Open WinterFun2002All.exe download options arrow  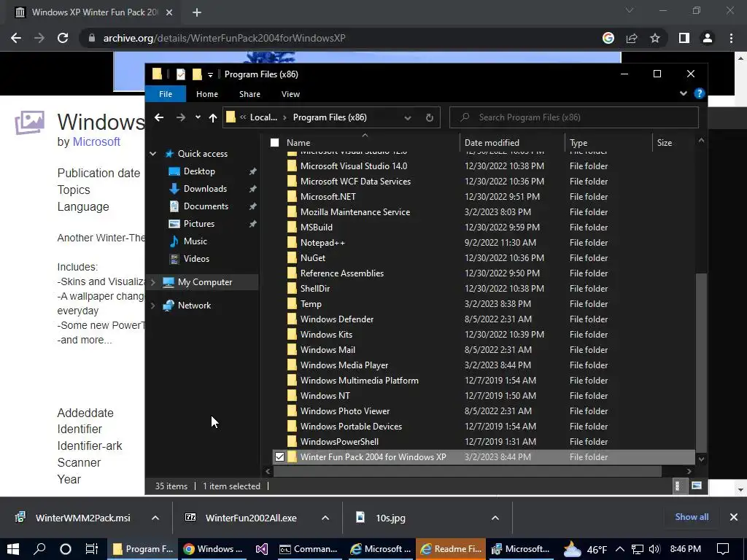[x=325, y=518]
